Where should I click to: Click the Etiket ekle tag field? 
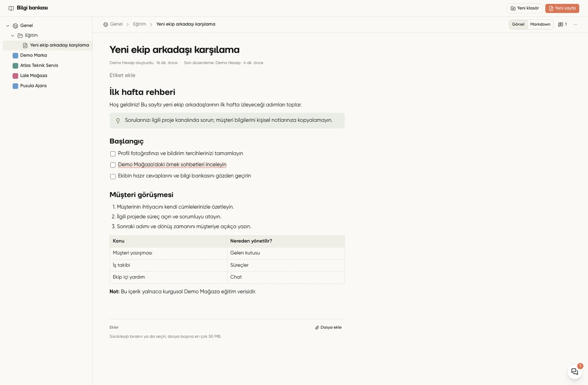[x=122, y=75]
